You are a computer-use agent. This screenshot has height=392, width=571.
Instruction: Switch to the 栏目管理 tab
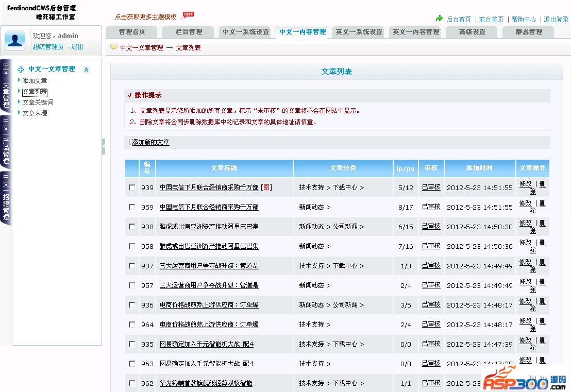pos(189,32)
